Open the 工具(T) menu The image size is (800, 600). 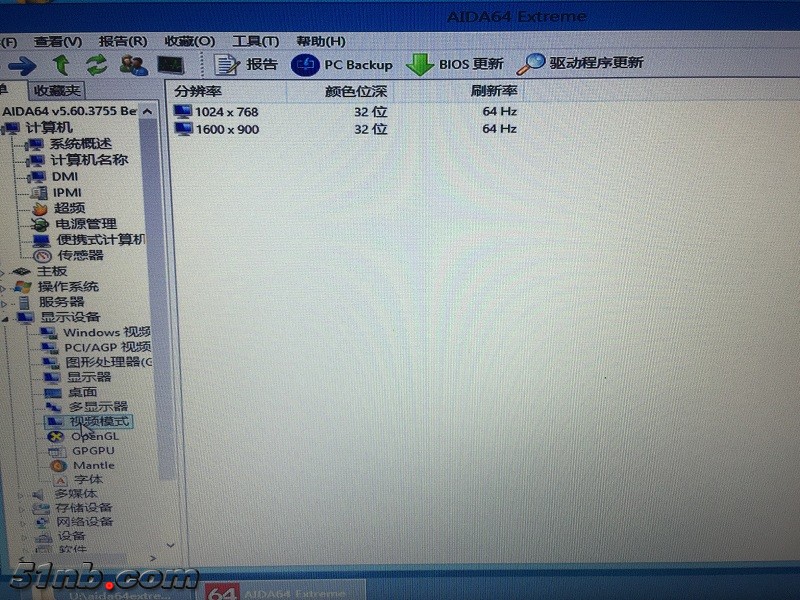coord(256,41)
